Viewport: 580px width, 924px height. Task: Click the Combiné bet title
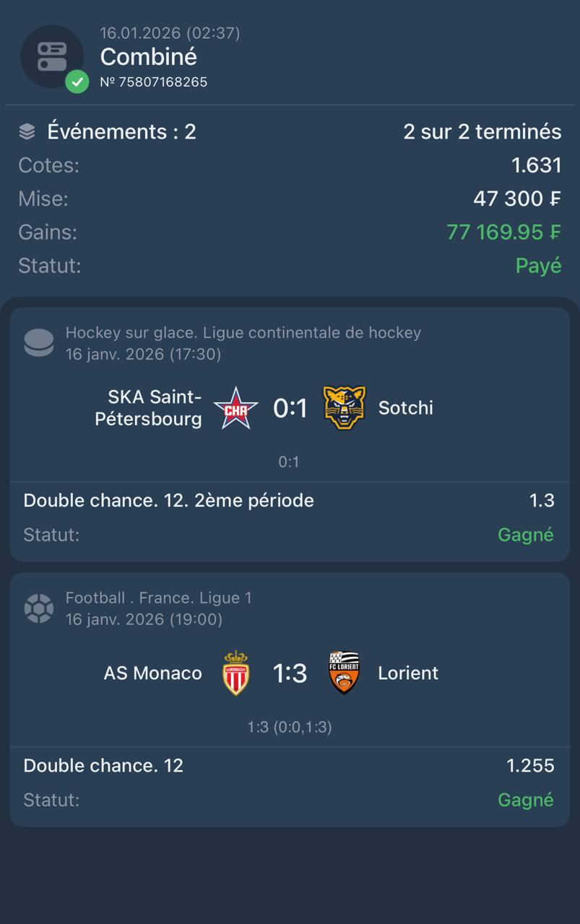pyautogui.click(x=148, y=57)
